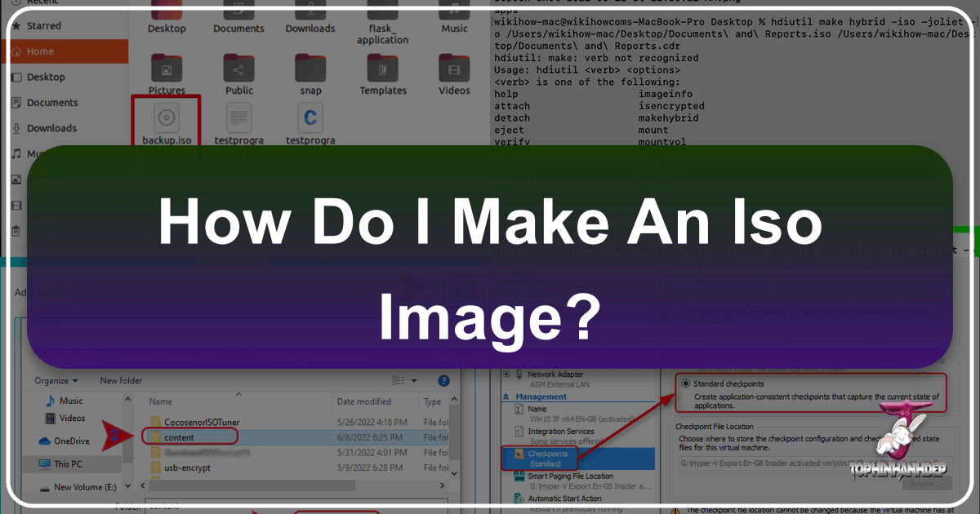The width and height of the screenshot is (980, 514).
Task: Select OneDrive in the Explorer sidebar
Action: click(x=70, y=441)
